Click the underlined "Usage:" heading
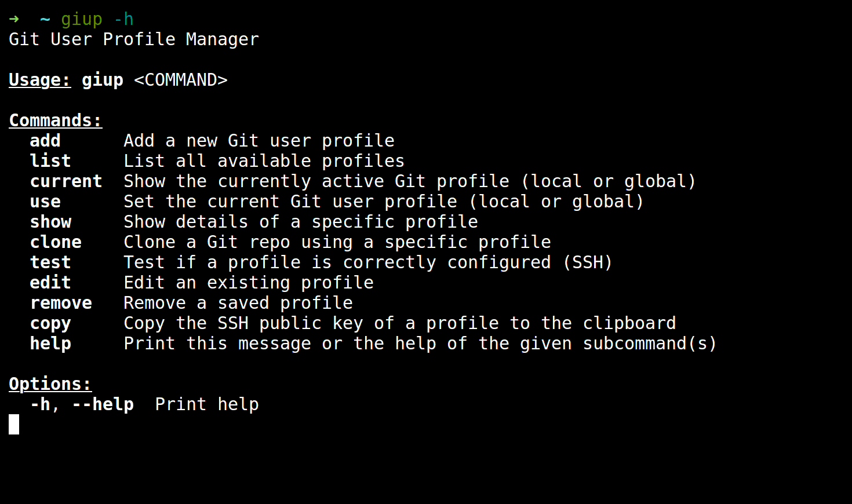Viewport: 852px width, 504px height. click(39, 80)
